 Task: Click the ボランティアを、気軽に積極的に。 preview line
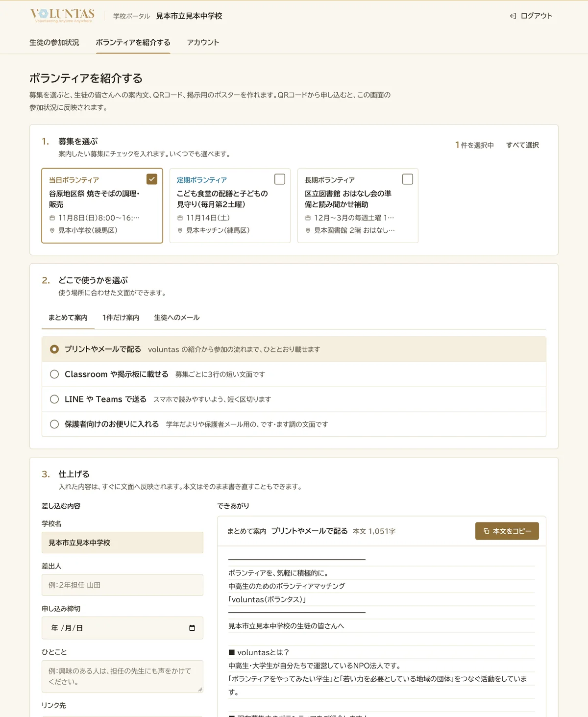coord(278,573)
